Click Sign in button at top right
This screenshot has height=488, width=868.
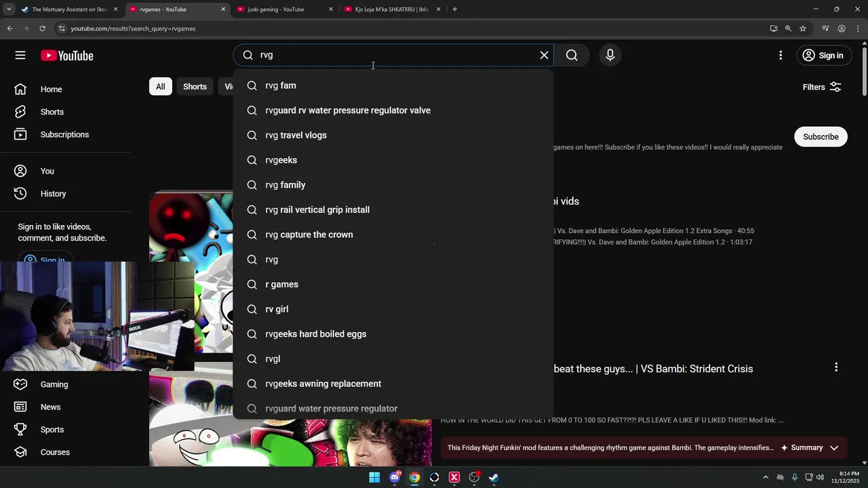coord(823,56)
